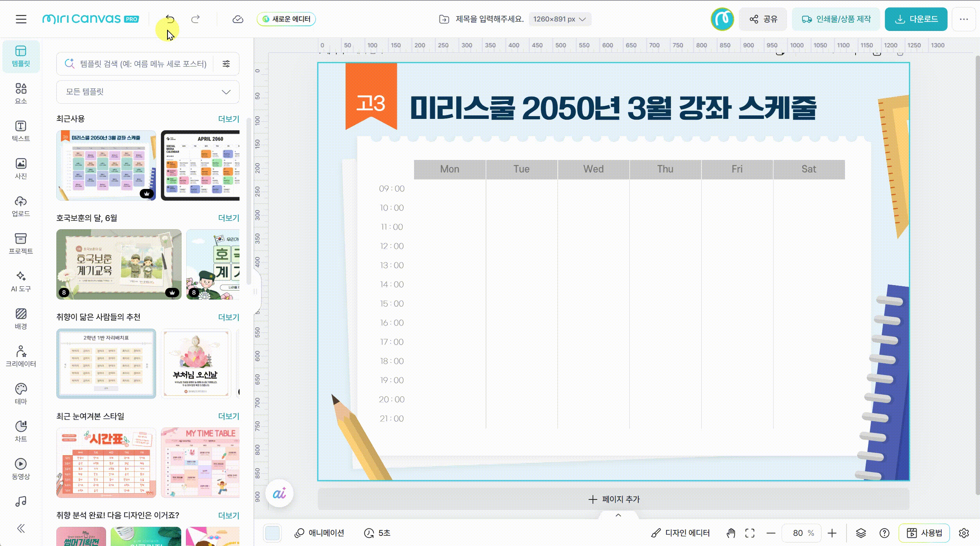
Task: Click 더보기 next to 최근사용
Action: pyautogui.click(x=229, y=119)
